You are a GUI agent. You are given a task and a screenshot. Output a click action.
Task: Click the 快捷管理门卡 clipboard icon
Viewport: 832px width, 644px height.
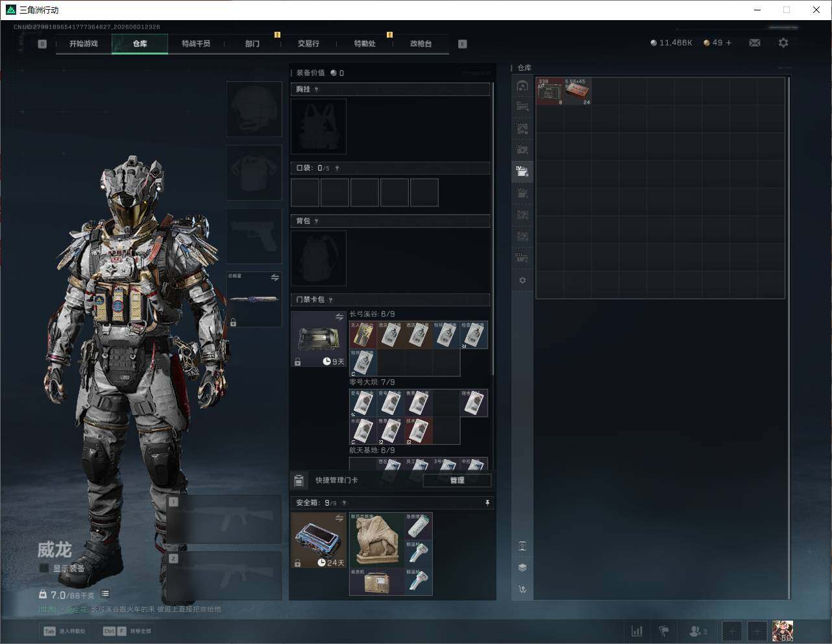(x=299, y=480)
